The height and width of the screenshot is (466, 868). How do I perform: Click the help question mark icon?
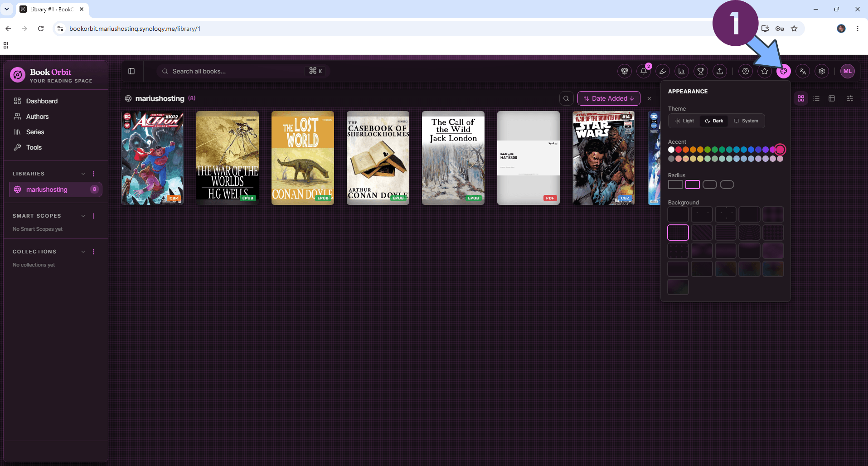(746, 71)
